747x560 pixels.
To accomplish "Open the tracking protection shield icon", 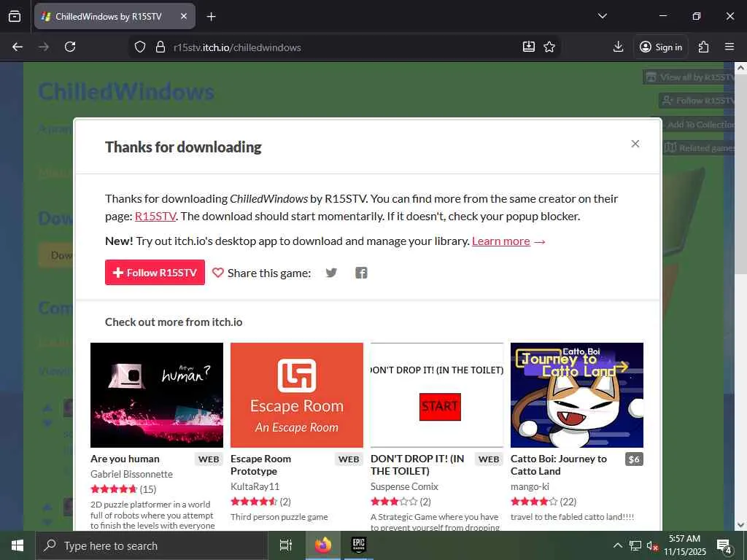I will tap(139, 47).
